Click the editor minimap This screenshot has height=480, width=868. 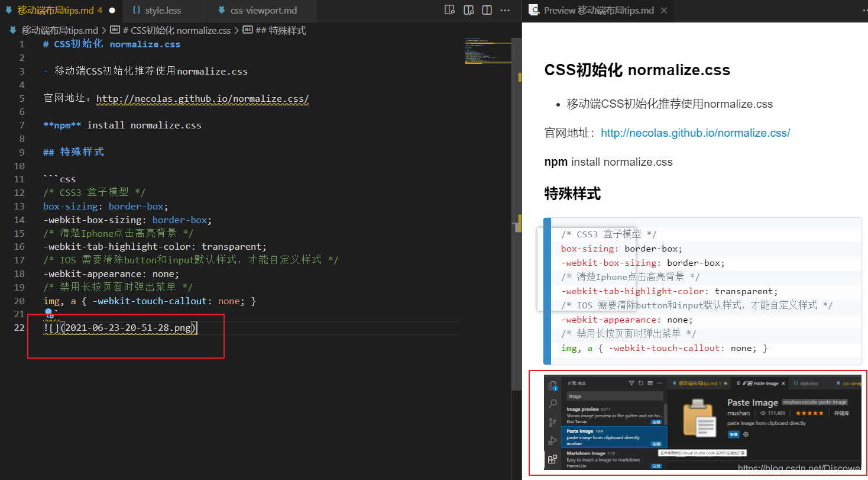click(488, 50)
